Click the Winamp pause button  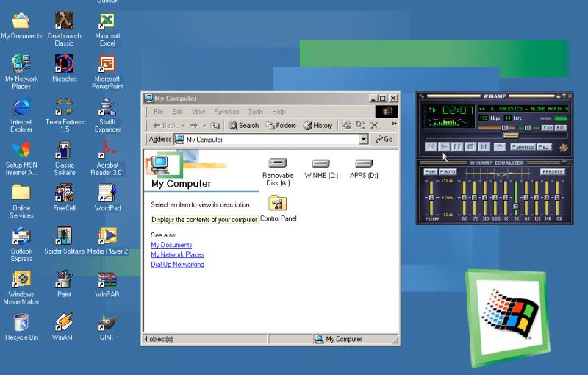pos(457,147)
